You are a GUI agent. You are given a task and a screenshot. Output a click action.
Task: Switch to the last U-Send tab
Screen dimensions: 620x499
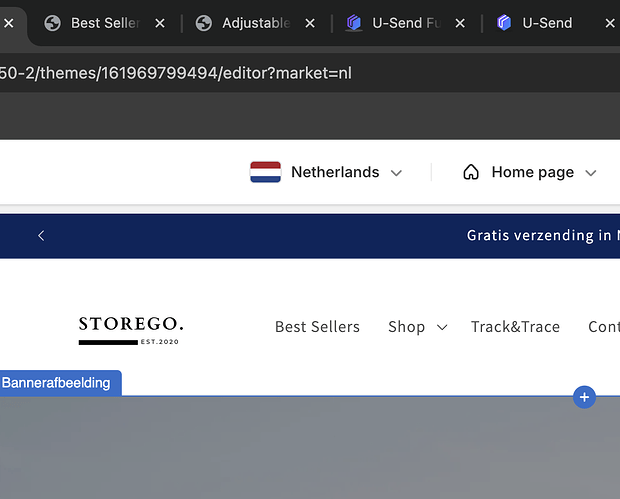[x=546, y=23]
